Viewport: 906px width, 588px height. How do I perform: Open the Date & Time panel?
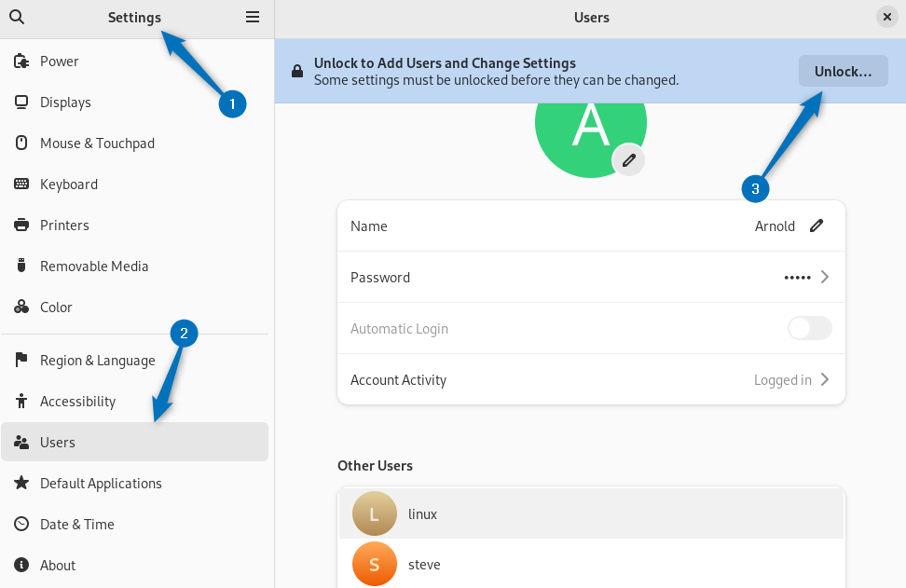(77, 525)
